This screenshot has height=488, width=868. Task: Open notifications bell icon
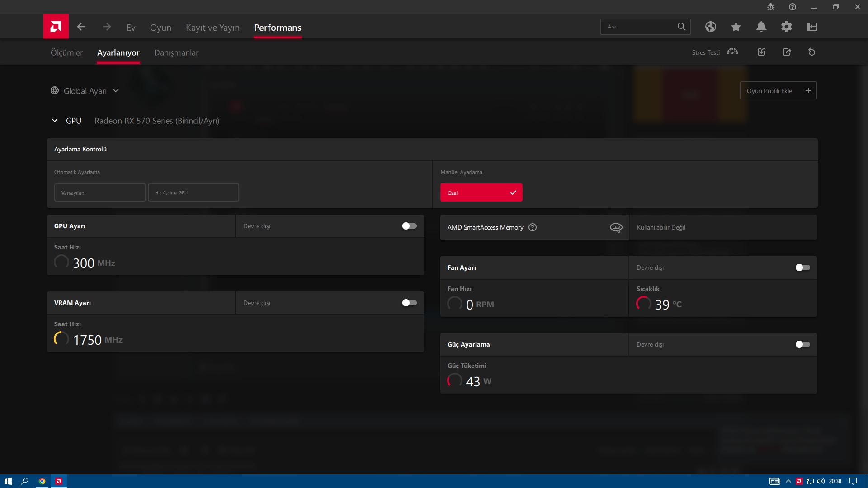(x=761, y=27)
